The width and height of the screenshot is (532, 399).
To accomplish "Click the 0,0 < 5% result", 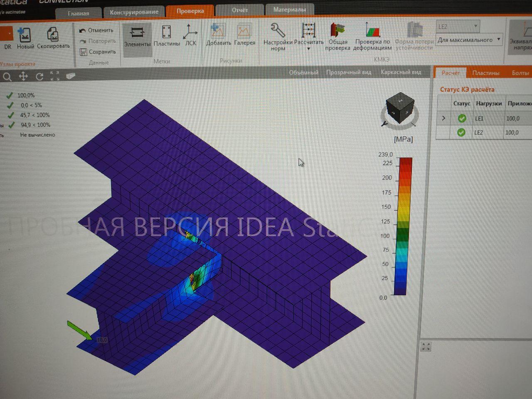I will pos(31,105).
